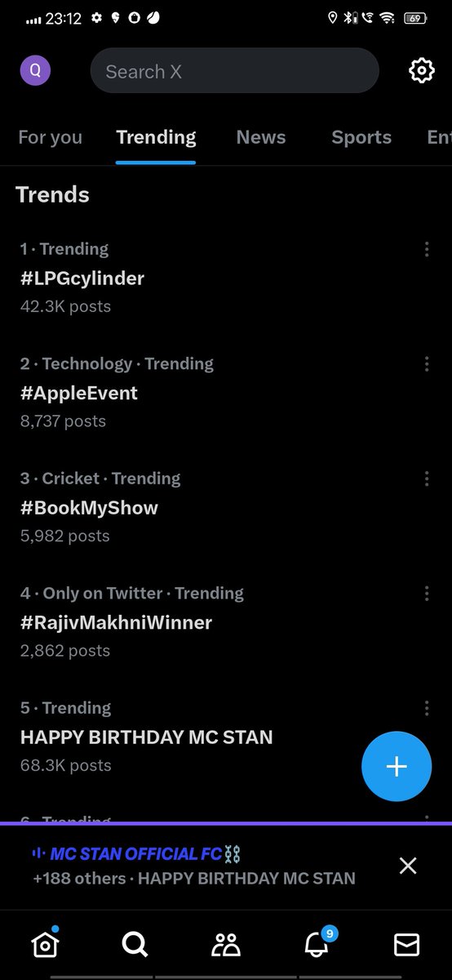This screenshot has width=452, height=980.
Task: Open the settings gear icon
Action: point(421,71)
